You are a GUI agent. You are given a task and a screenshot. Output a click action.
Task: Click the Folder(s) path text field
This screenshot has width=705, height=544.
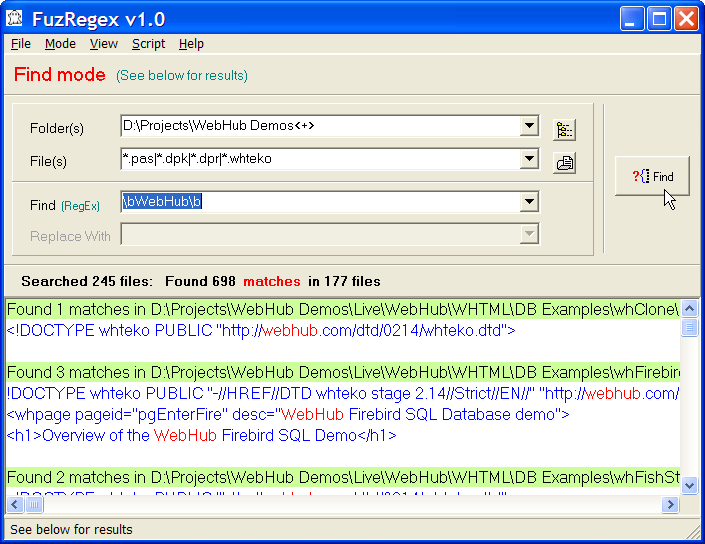(x=320, y=126)
